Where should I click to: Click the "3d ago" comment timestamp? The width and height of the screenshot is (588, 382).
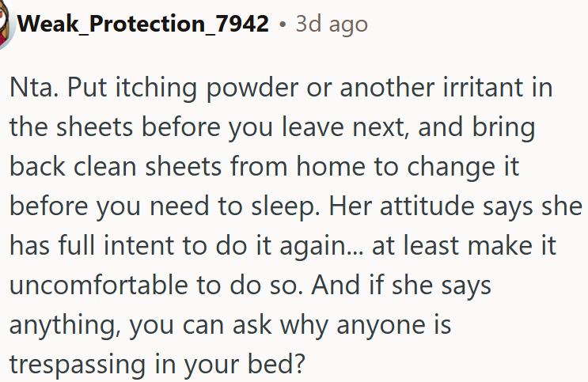(332, 25)
